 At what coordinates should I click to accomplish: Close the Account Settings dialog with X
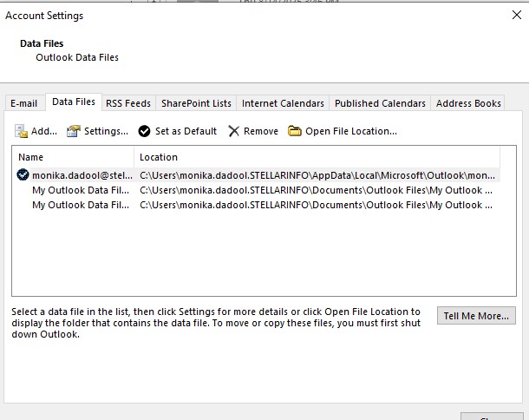coord(517,16)
